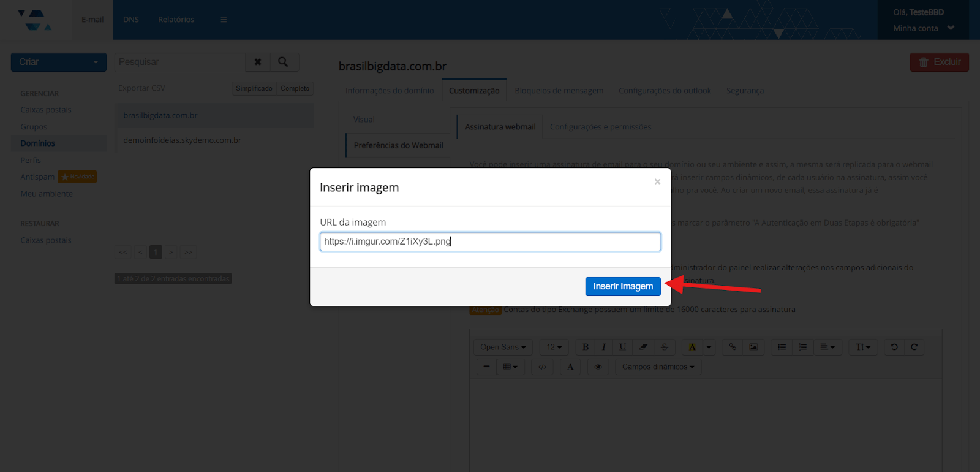Close the Inserir imagem dialog

tap(657, 181)
